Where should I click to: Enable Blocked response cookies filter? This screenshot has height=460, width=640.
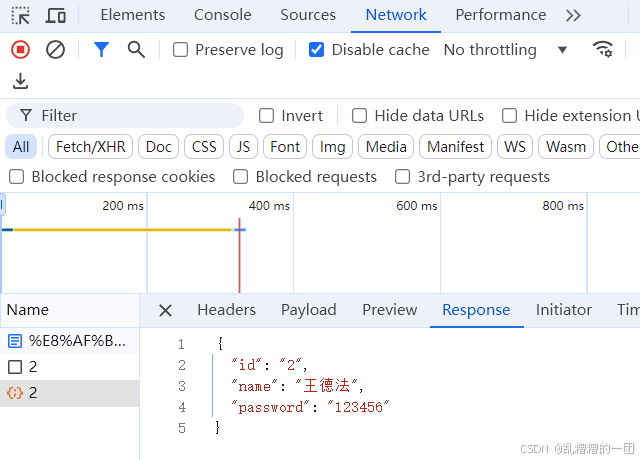(17, 177)
